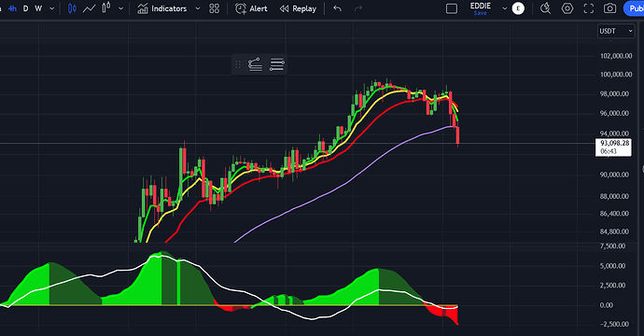644x336 pixels.
Task: Select the hollow candles chart icon
Action: coord(106,7)
